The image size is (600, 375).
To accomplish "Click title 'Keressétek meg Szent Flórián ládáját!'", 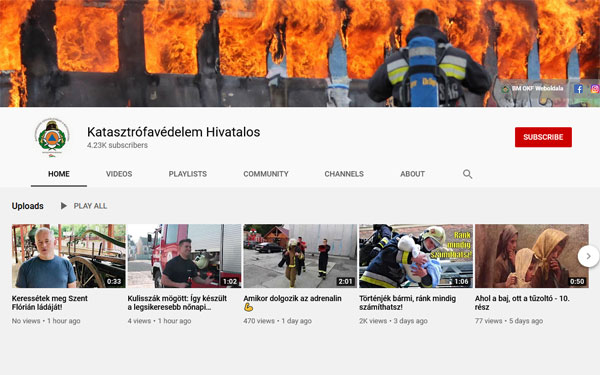I will pos(50,303).
